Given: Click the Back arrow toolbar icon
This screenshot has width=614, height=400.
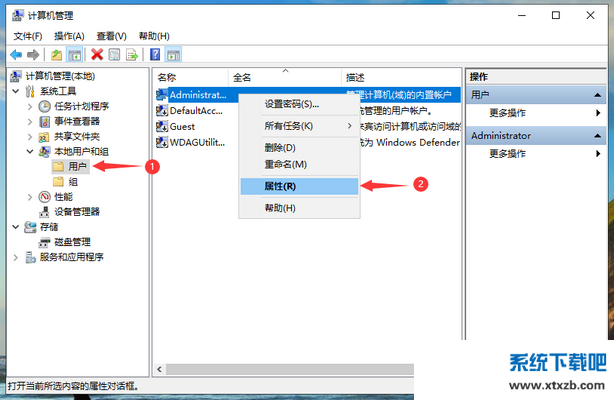Looking at the screenshot, I should click(16, 54).
